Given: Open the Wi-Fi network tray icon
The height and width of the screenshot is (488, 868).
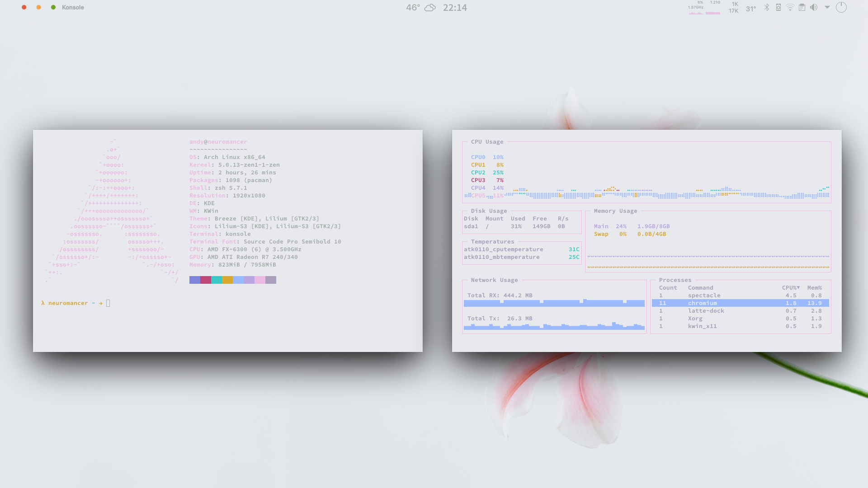Looking at the screenshot, I should point(790,7).
